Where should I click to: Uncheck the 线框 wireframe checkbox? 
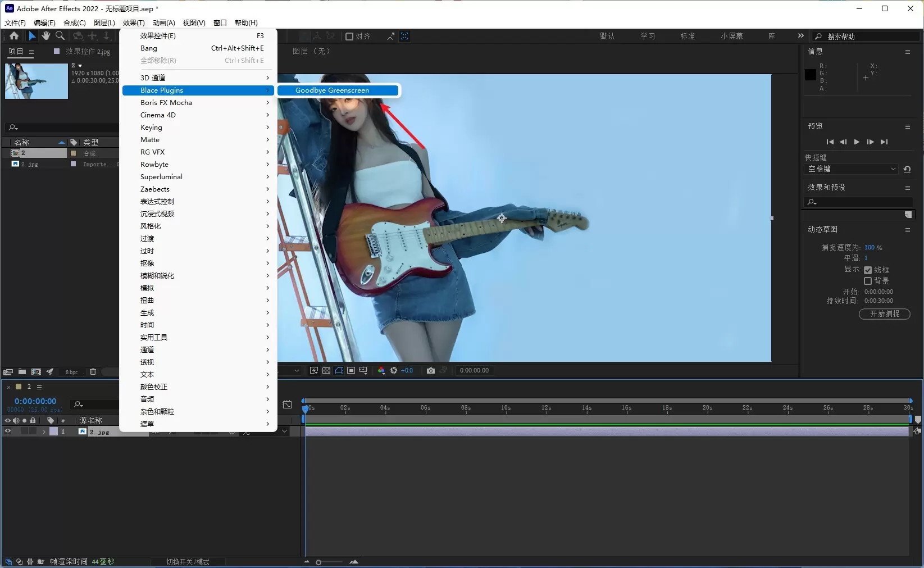(868, 270)
